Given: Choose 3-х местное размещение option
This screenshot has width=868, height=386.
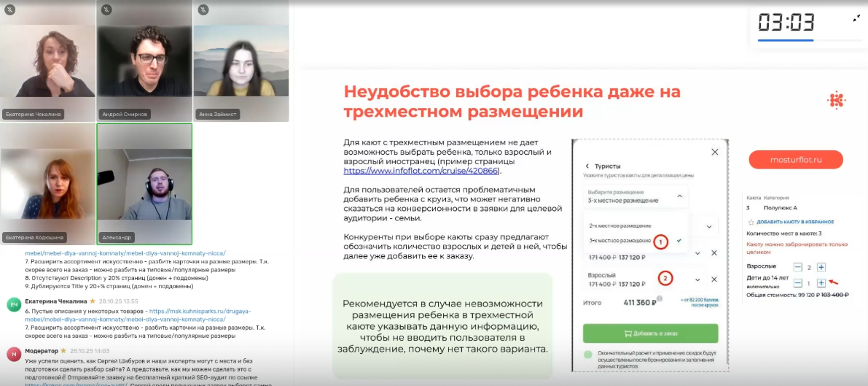Looking at the screenshot, I should pos(619,241).
